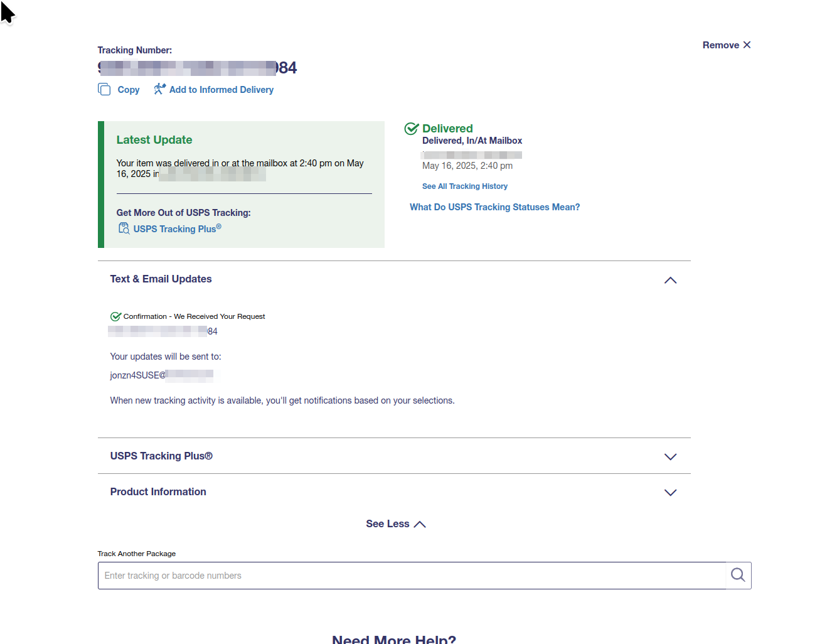Click the Text & Email Updates heading
Viewport: 827px width, 644px height.
point(161,279)
